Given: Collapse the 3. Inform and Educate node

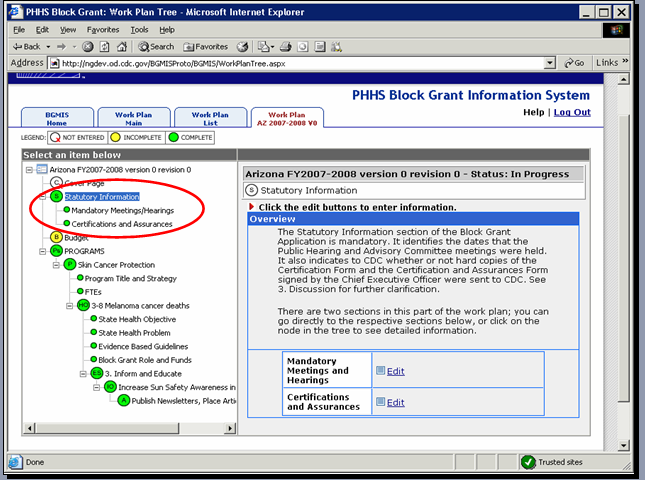Looking at the screenshot, I should point(83,373).
